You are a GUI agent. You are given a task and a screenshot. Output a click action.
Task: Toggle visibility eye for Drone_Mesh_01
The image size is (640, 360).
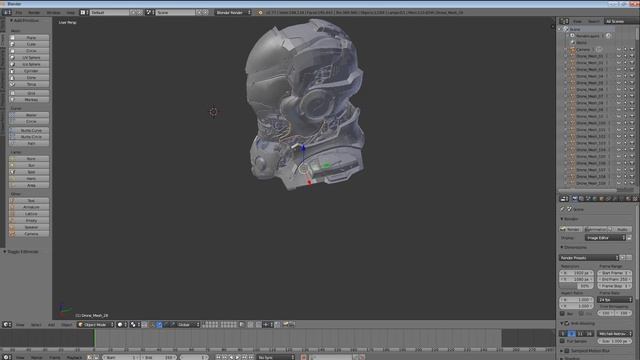click(x=618, y=56)
